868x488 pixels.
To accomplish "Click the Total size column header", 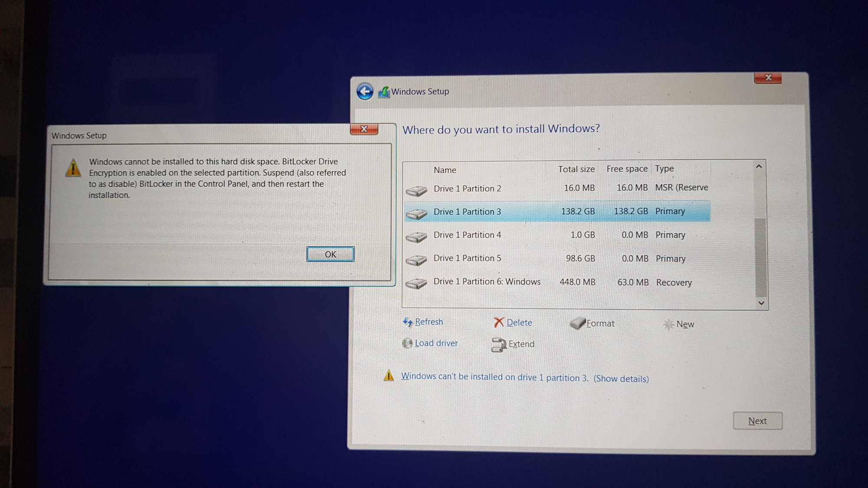I will click(x=576, y=169).
